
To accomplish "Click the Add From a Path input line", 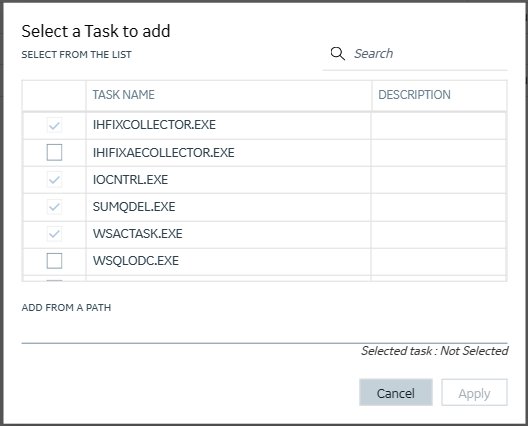I will (264, 332).
